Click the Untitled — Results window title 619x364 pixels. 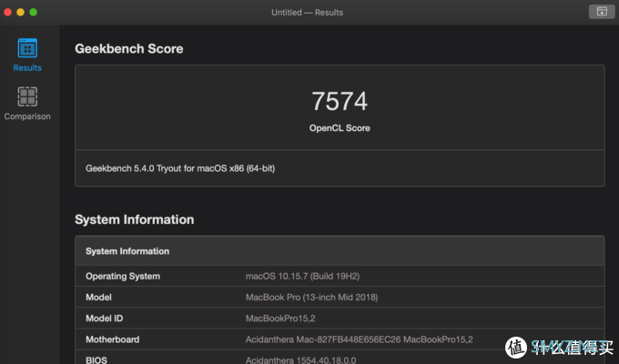point(307,12)
